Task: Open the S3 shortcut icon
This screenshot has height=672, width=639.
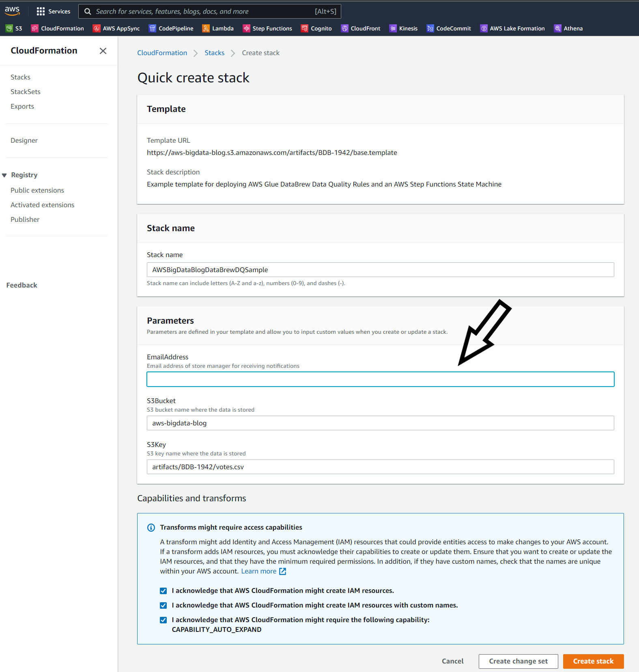Action: click(x=9, y=28)
